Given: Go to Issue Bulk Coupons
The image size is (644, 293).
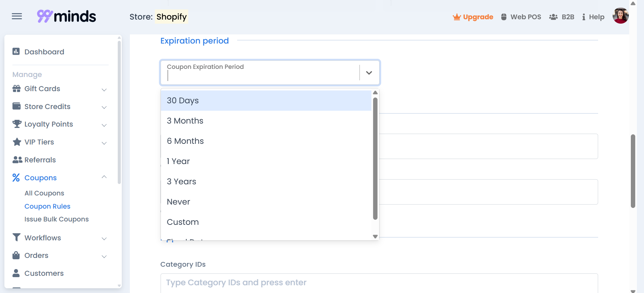Looking at the screenshot, I should [56, 219].
